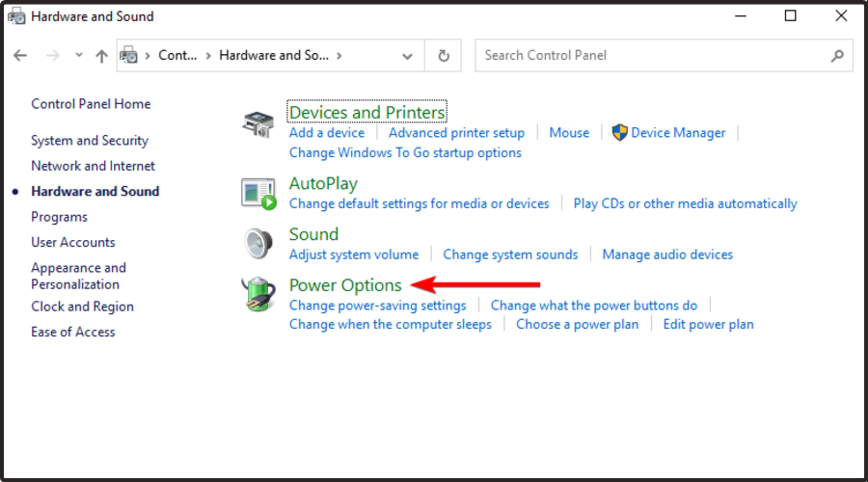Expand chevron after Hardware and Sound breadcrumb
This screenshot has height=482, width=868.
(339, 55)
